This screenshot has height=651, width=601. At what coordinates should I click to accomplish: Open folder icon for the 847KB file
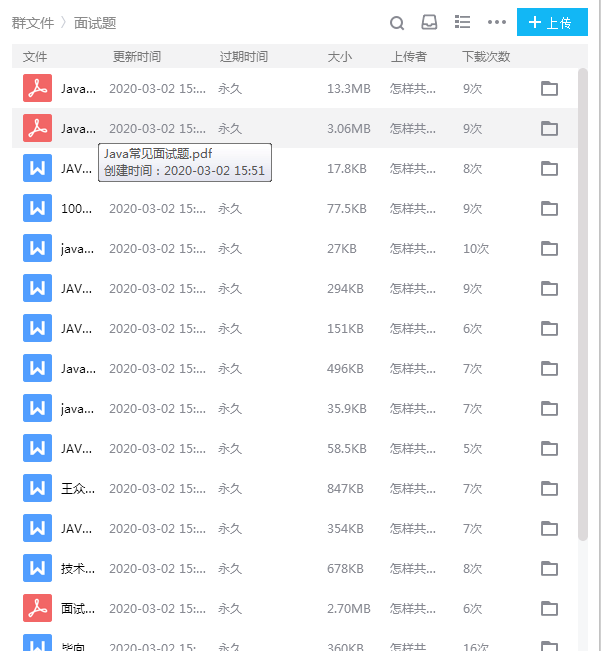pos(549,488)
